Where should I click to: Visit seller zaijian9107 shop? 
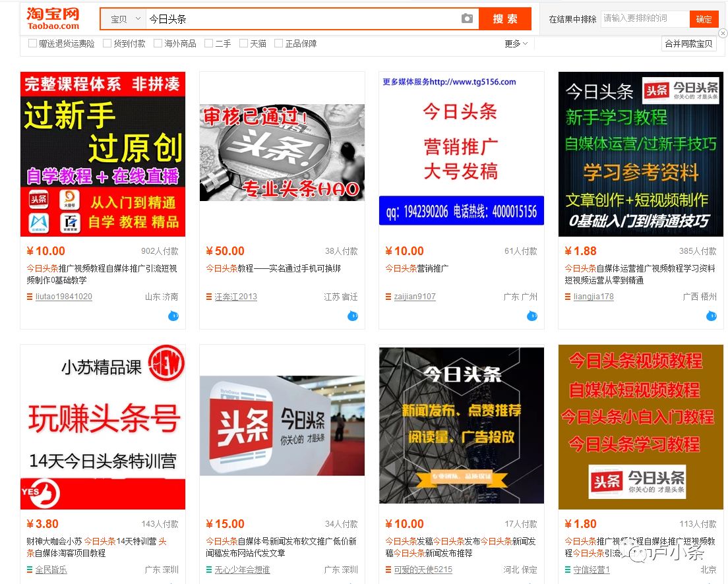pos(415,297)
